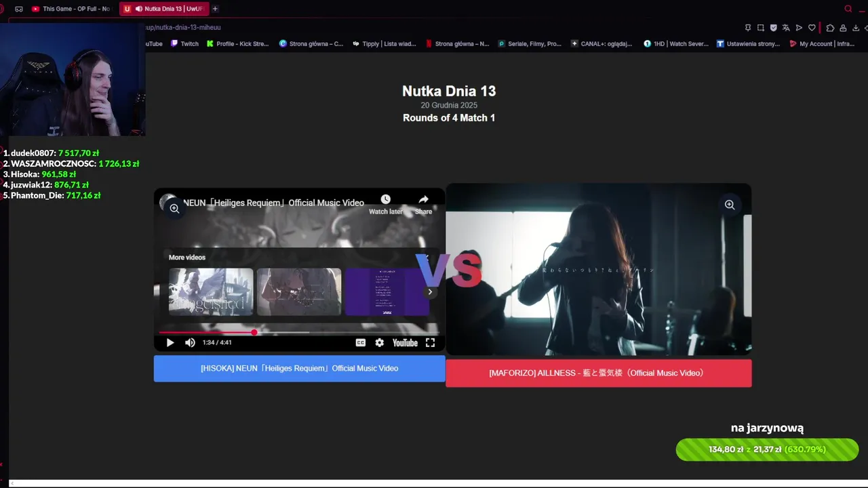Click WASZAMROCZNOSC donor entry
The image size is (868, 488).
pos(71,164)
